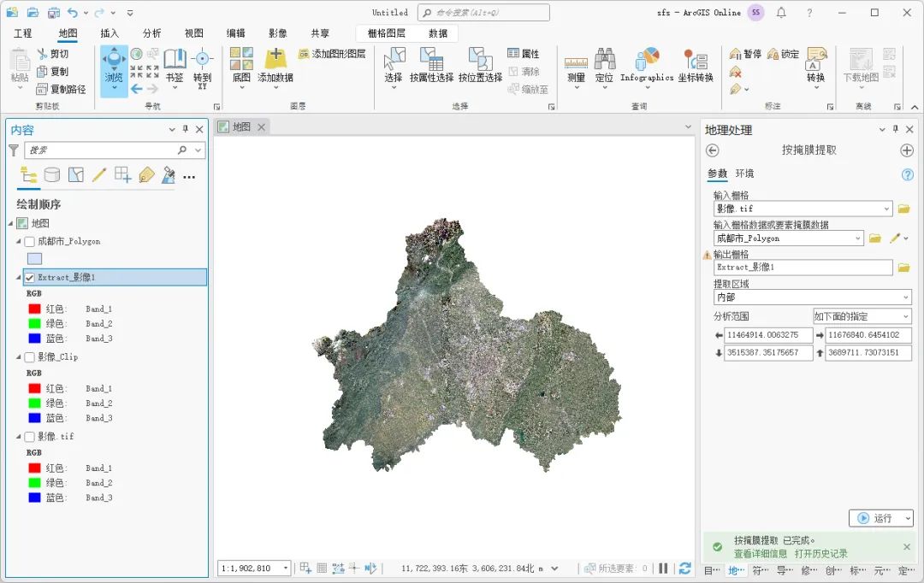Open the map scale 1:1,902,810 dropdown
Screen dimensions: 924x583
(x=286, y=568)
